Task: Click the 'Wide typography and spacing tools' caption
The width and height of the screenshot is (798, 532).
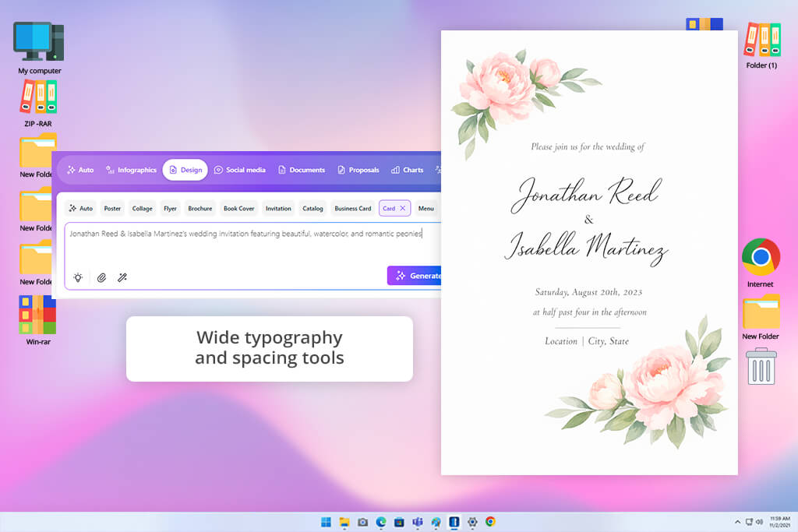Action: (x=270, y=348)
